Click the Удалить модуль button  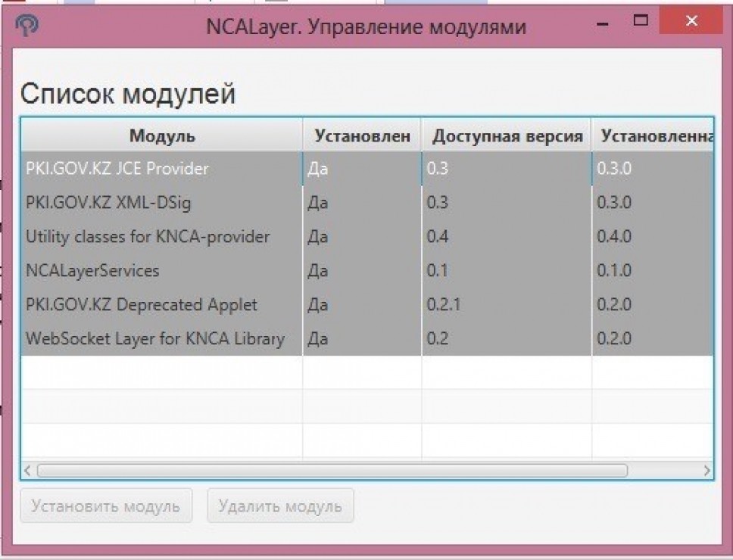[280, 506]
